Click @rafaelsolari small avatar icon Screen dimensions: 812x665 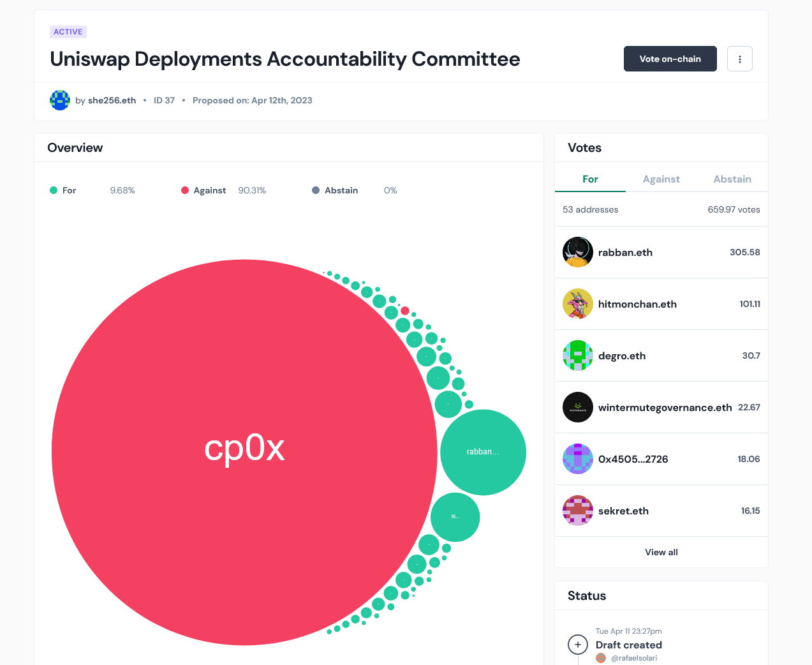point(601,658)
